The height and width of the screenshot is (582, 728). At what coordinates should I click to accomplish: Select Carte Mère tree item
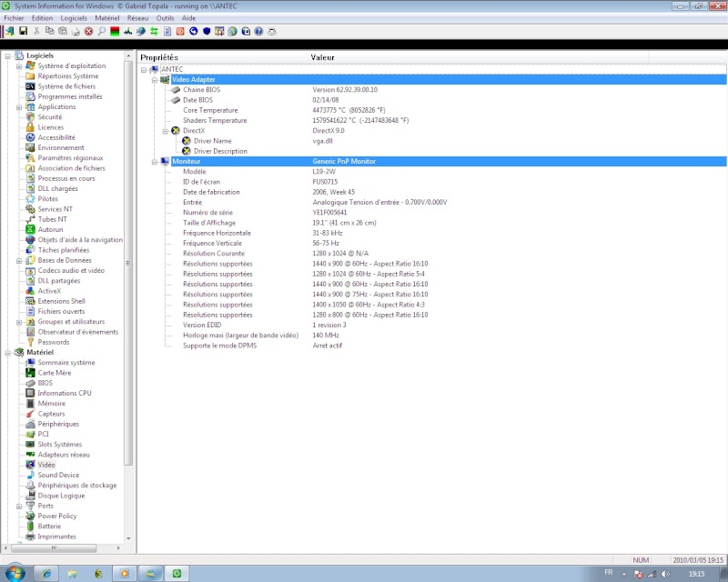pyautogui.click(x=55, y=373)
